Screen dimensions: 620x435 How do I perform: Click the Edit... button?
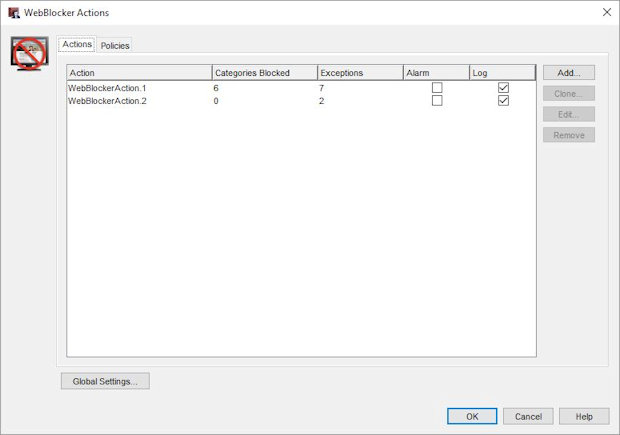[x=569, y=114]
